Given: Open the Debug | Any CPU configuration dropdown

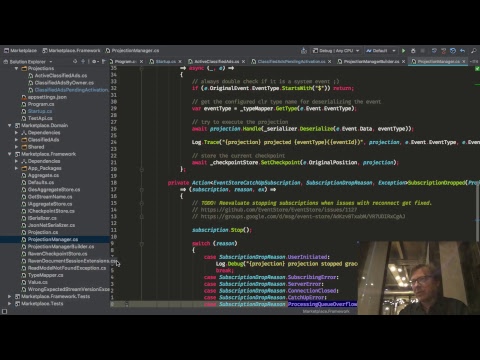Looking at the screenshot, I should pyautogui.click(x=336, y=51).
